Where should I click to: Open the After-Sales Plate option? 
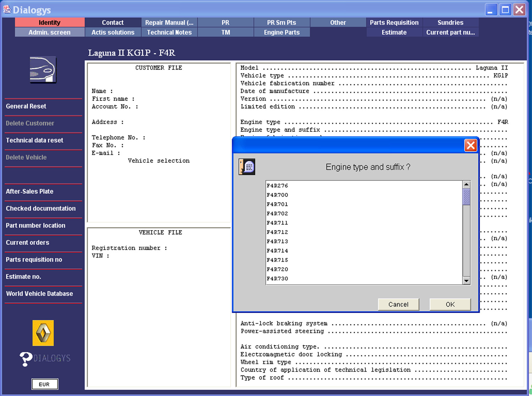43,191
